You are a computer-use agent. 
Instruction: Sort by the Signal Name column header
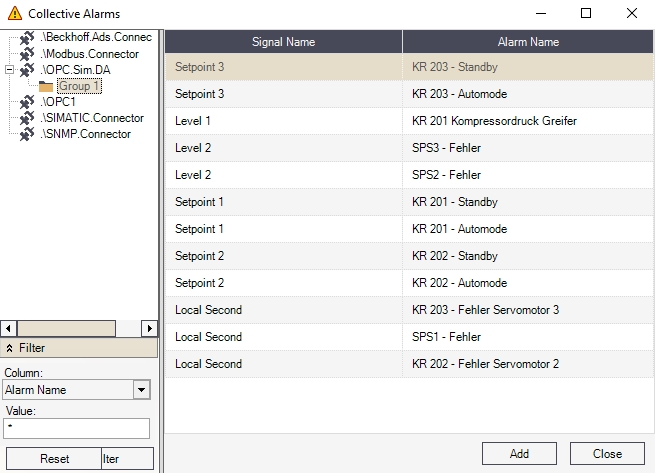(283, 42)
